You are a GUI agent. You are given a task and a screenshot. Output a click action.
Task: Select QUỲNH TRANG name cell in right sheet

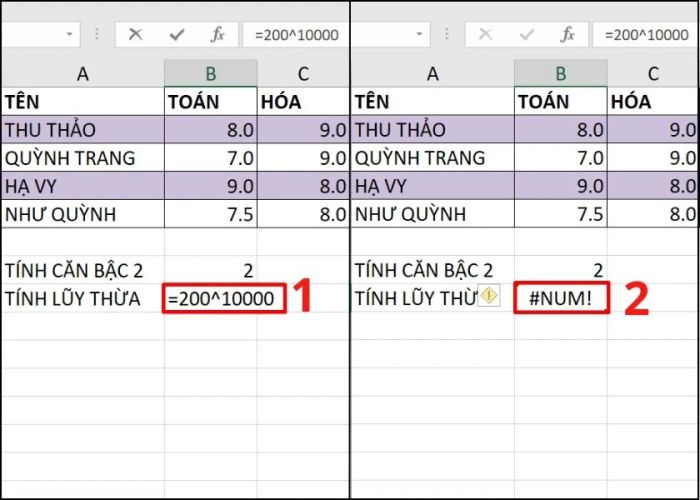[433, 158]
